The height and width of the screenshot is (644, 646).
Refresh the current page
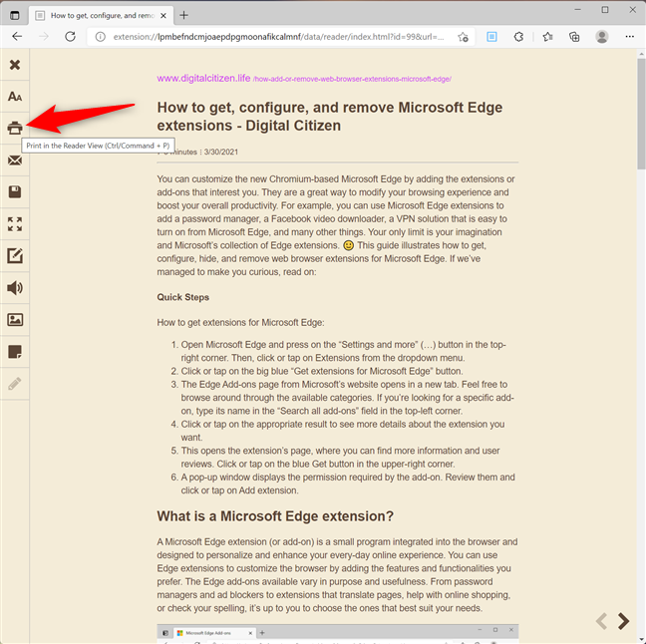71,37
